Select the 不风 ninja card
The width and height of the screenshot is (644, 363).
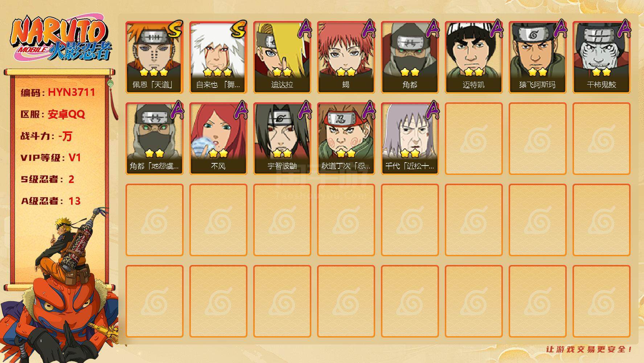point(218,139)
